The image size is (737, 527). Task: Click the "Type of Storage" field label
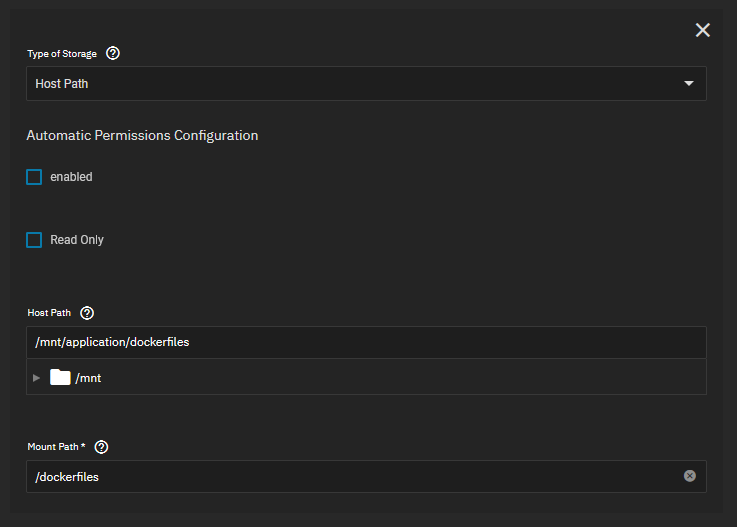pyautogui.click(x=62, y=54)
